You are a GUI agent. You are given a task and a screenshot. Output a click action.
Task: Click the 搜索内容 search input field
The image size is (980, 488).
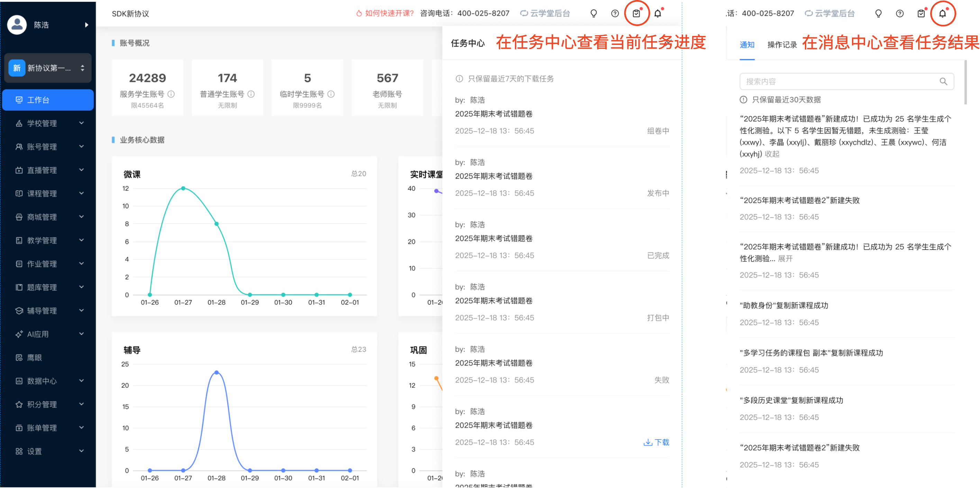click(x=837, y=81)
